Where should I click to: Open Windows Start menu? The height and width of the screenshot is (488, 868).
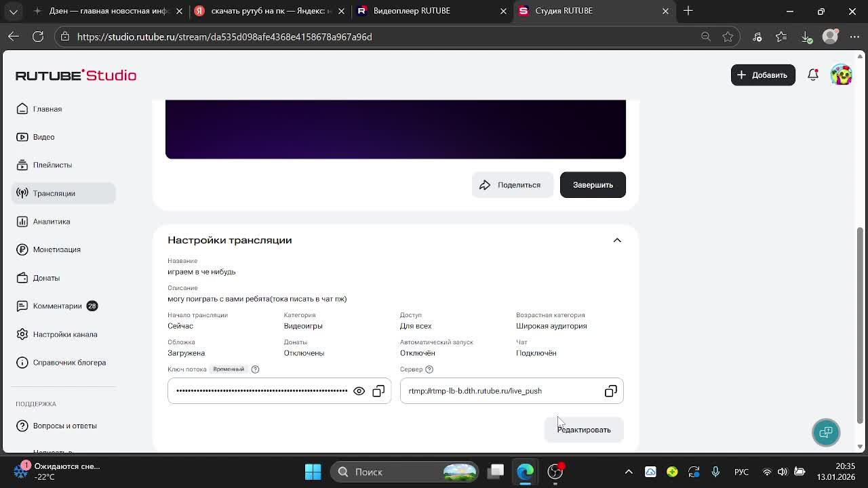[x=313, y=472]
